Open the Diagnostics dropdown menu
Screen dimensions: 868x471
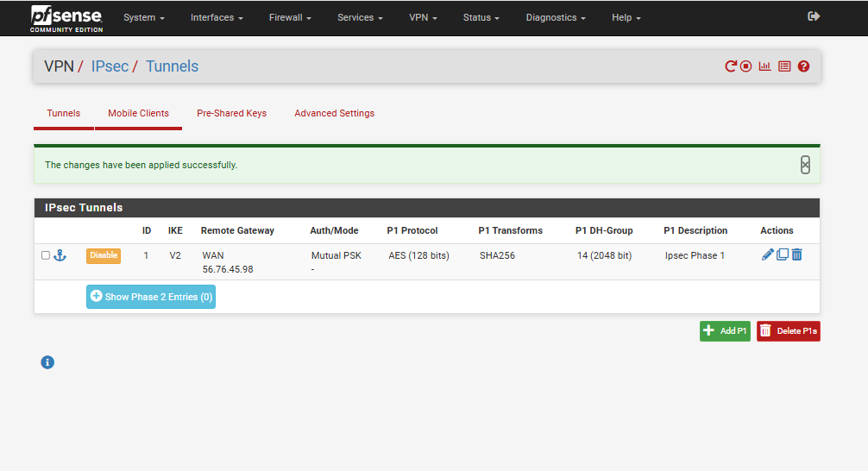(x=556, y=17)
